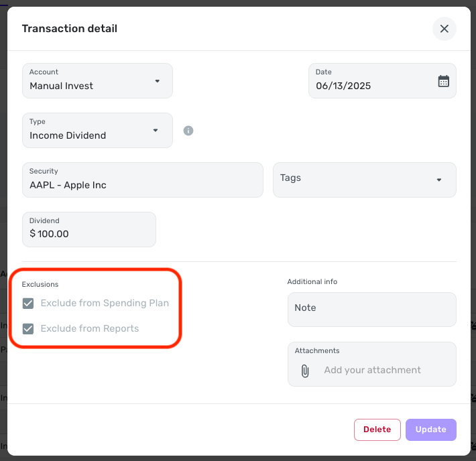
Task: Click the info icon beside Type
Action: coord(188,131)
